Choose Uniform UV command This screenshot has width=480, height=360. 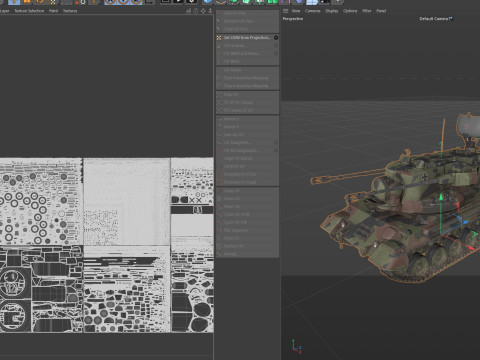tap(247, 166)
